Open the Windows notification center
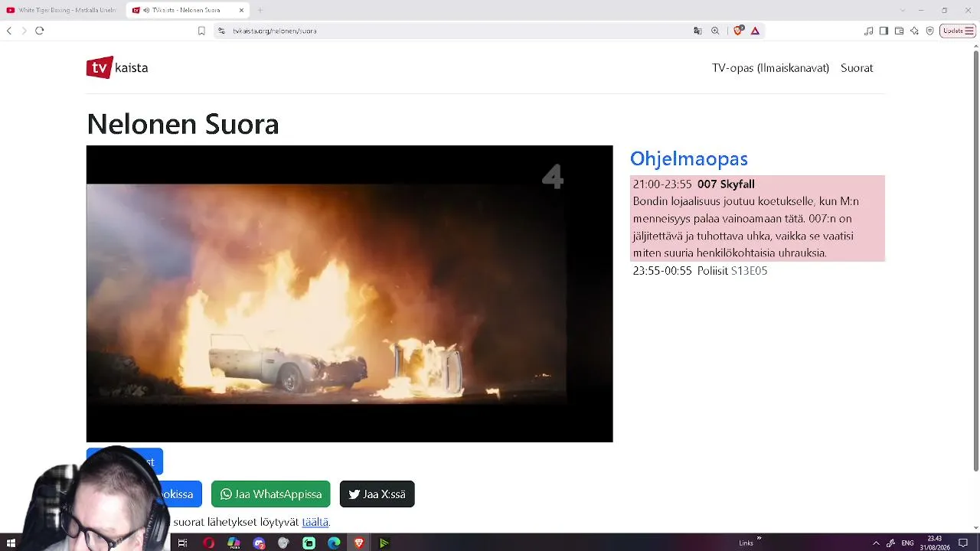This screenshot has width=980, height=551. [963, 543]
